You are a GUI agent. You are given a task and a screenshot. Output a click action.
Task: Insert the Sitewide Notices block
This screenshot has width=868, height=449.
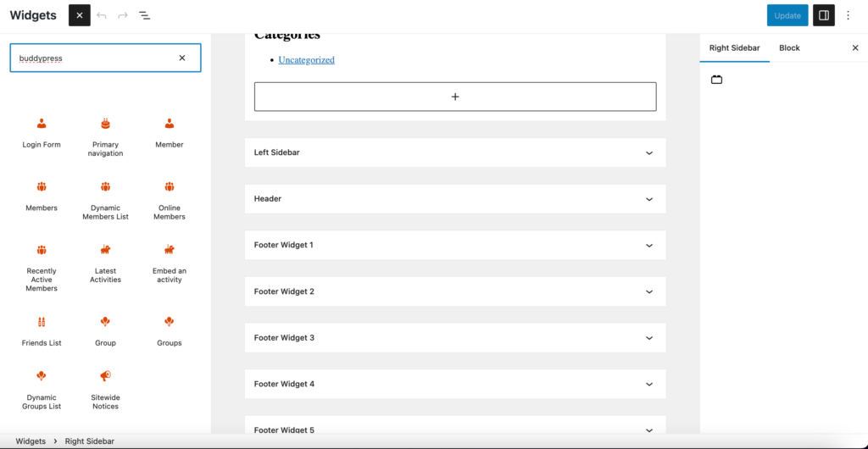(x=105, y=391)
